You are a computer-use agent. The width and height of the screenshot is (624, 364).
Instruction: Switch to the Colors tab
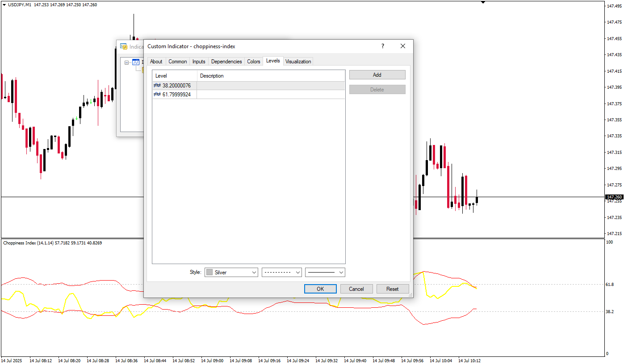click(x=254, y=62)
